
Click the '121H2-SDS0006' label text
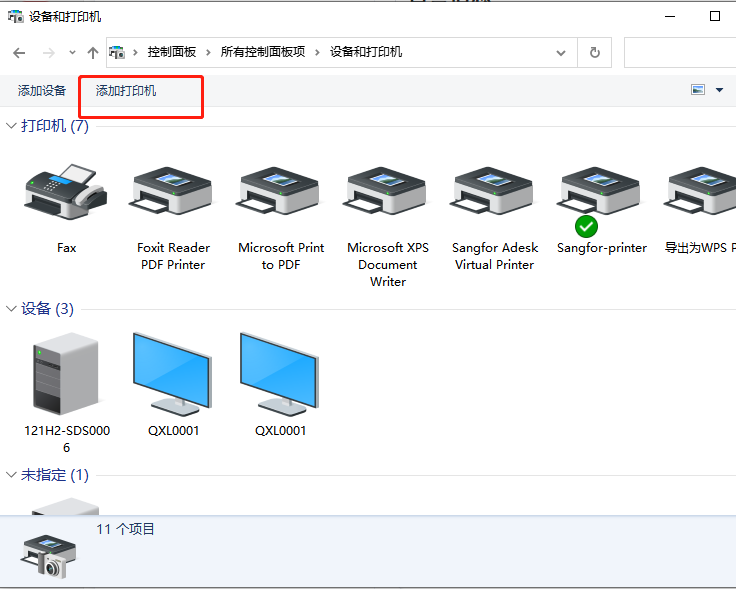(x=67, y=439)
